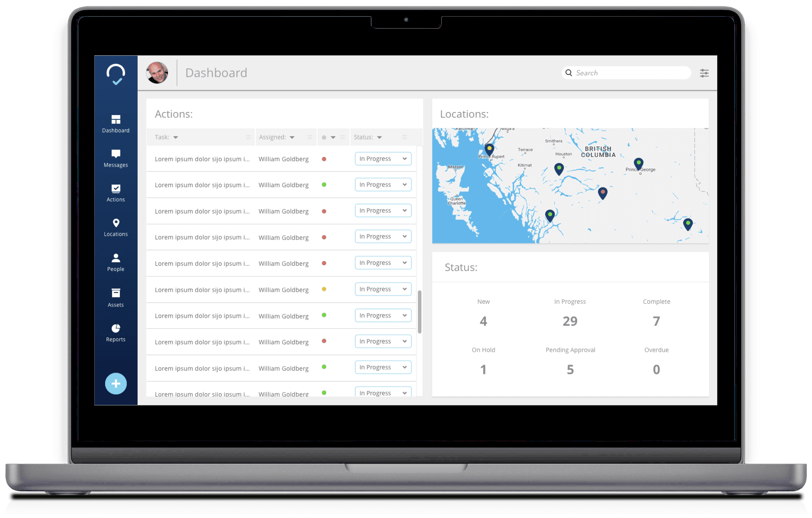812x518 pixels.
Task: Click the app logo at top of sidebar
Action: tap(116, 74)
